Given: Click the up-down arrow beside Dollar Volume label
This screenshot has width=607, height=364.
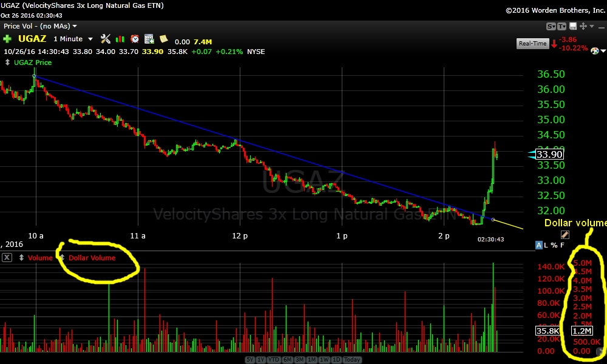Looking at the screenshot, I should [62, 258].
